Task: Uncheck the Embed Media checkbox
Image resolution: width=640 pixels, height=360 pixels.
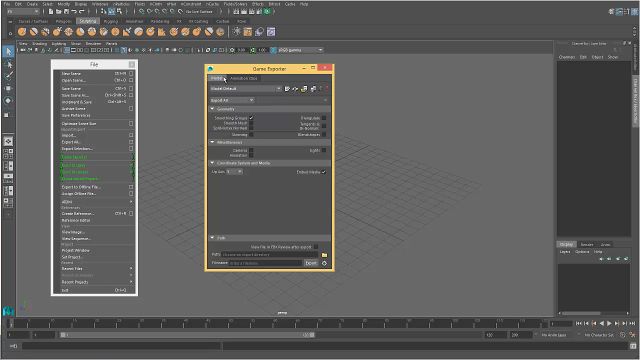Action: (324, 172)
